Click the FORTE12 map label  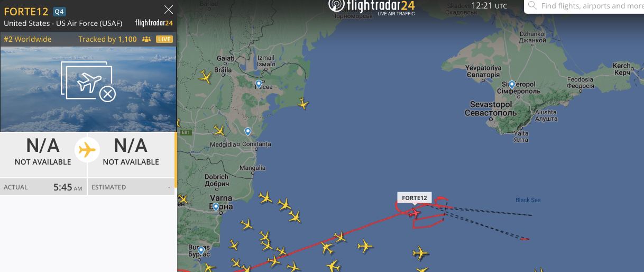point(415,198)
